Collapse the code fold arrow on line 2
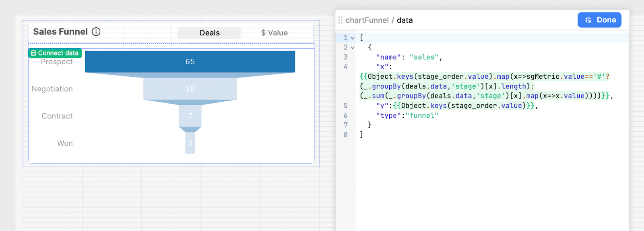Viewport: 644px width, 231px height. coord(353,47)
